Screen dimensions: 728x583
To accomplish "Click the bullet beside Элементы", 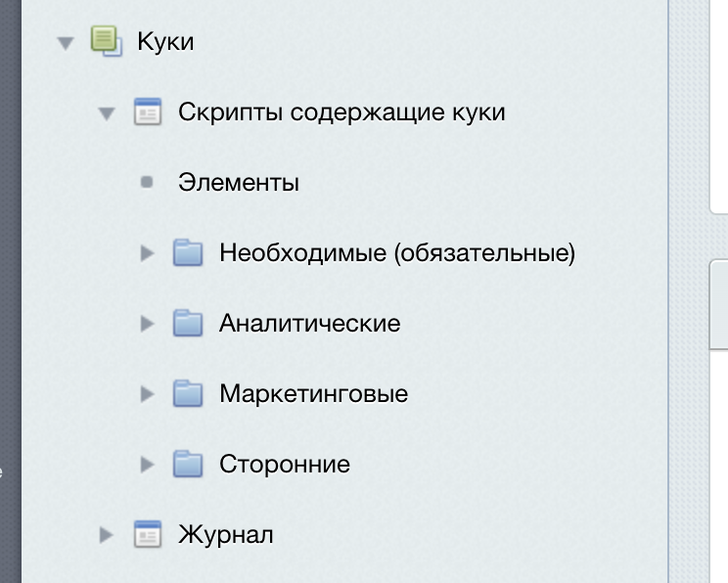I will 148,182.
